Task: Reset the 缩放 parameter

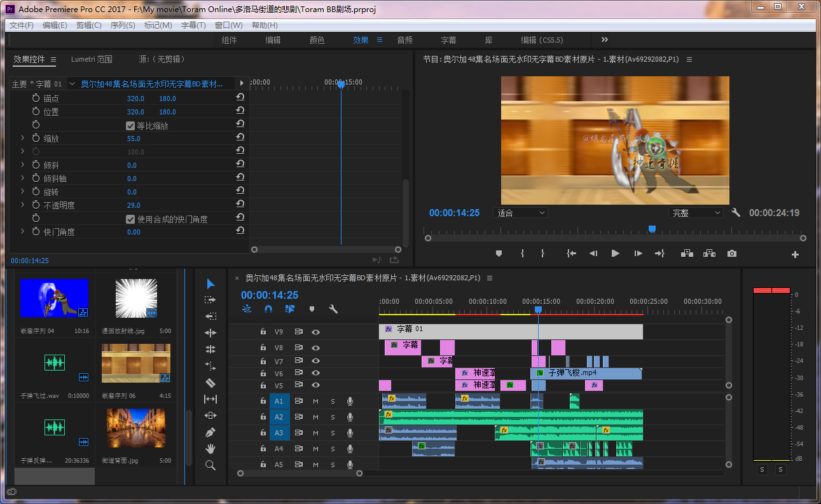Action: (240, 138)
